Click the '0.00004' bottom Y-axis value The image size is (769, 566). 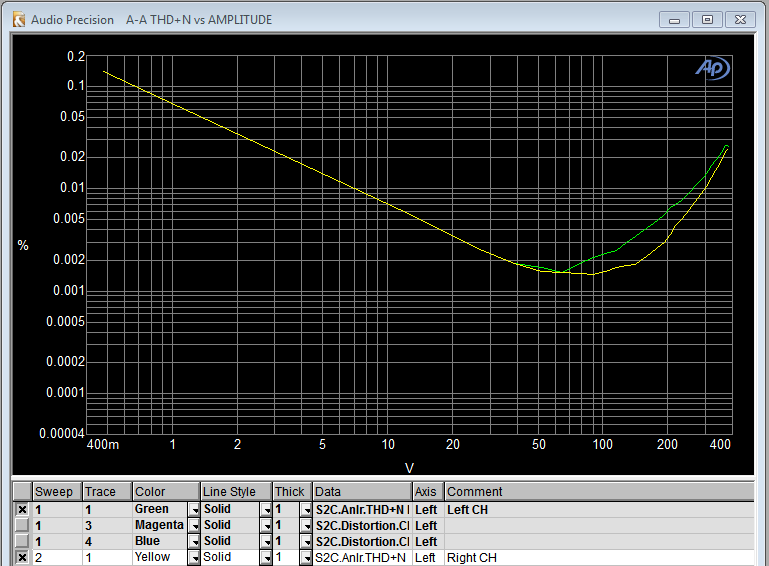click(x=62, y=433)
